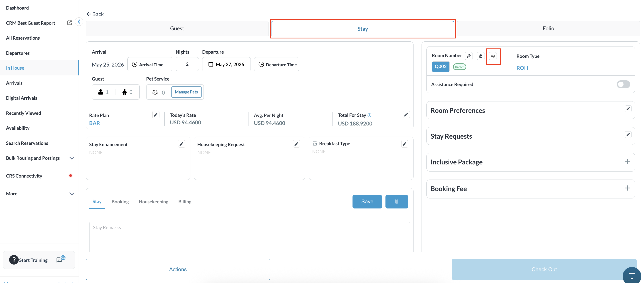Select the Housekeeping remarks tab
The height and width of the screenshot is (283, 644).
[153, 202]
